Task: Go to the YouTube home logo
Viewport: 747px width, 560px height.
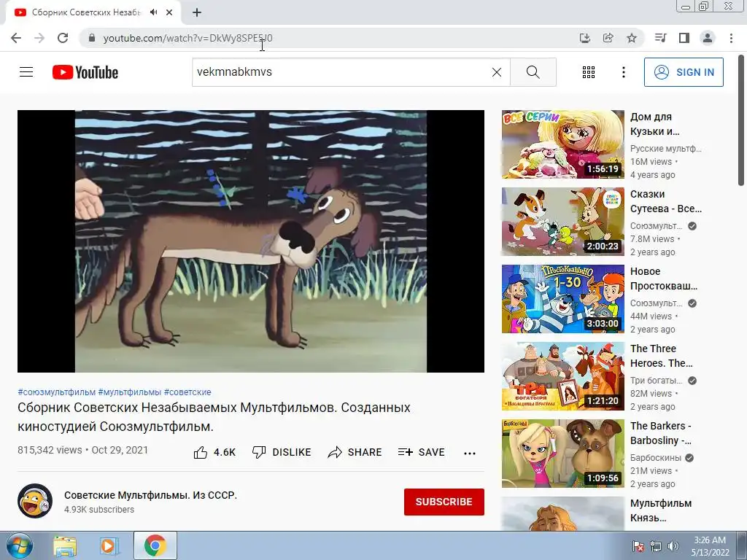Action: click(85, 72)
